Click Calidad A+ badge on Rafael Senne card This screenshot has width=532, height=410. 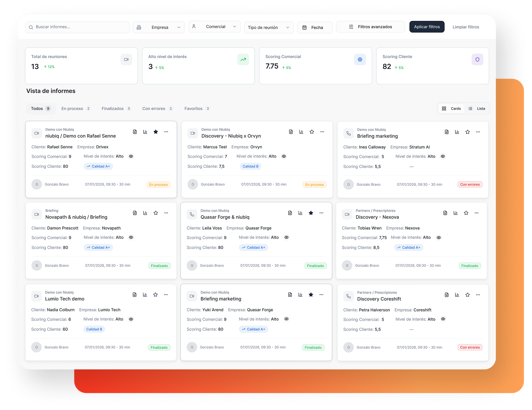pos(98,167)
